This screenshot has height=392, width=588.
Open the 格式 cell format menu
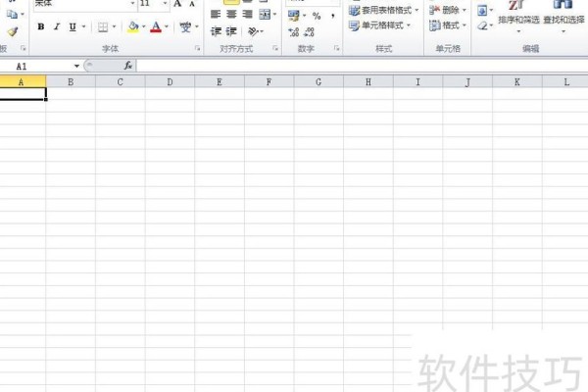click(448, 25)
